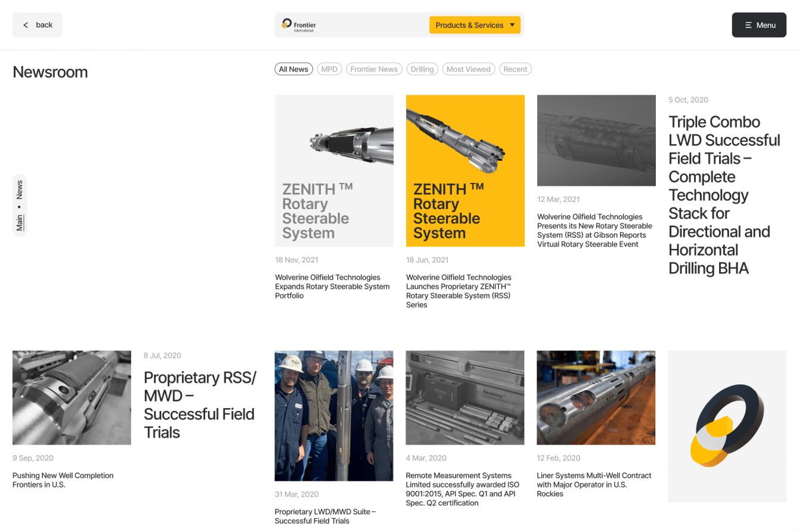Click the 9 Sep, 2020 date
The image size is (799, 532).
pyautogui.click(x=33, y=458)
